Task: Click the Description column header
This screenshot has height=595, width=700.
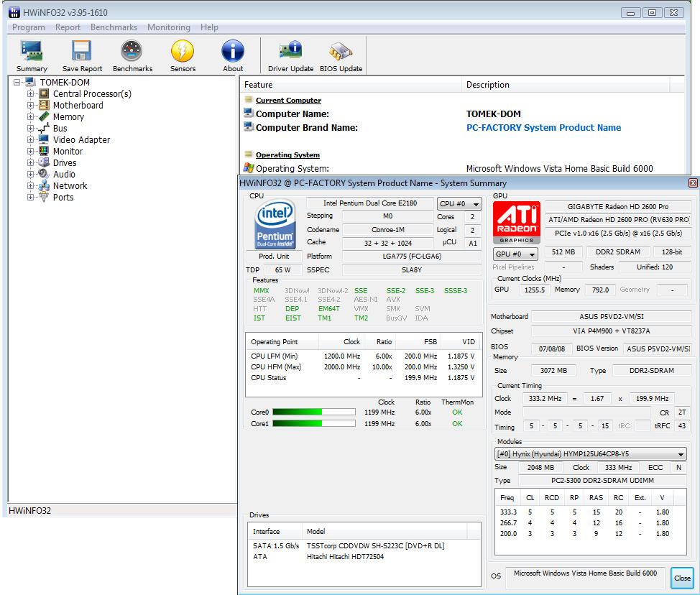Action: tap(566, 85)
